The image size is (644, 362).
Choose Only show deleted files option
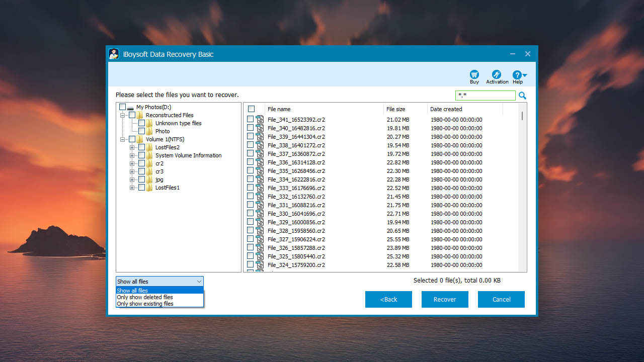pyautogui.click(x=144, y=297)
